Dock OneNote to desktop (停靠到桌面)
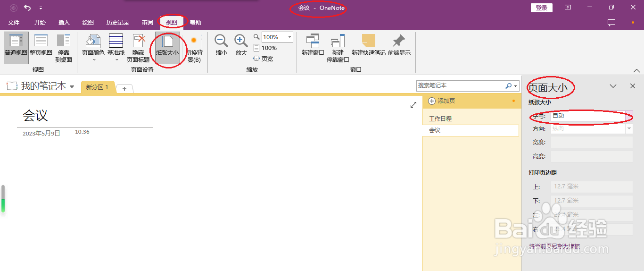 pos(64,48)
